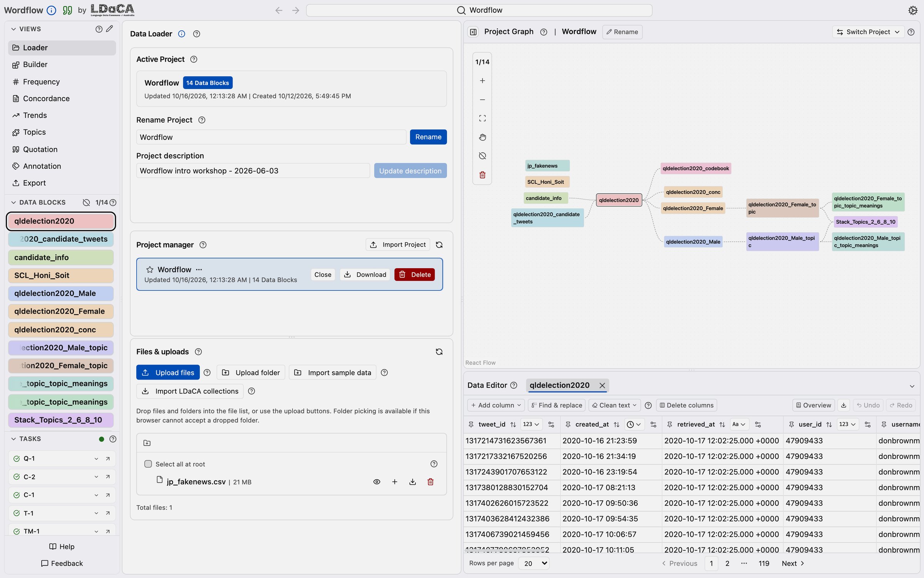Viewport: 924px width, 578px height.
Task: Open the Topics view
Action: 62,132
